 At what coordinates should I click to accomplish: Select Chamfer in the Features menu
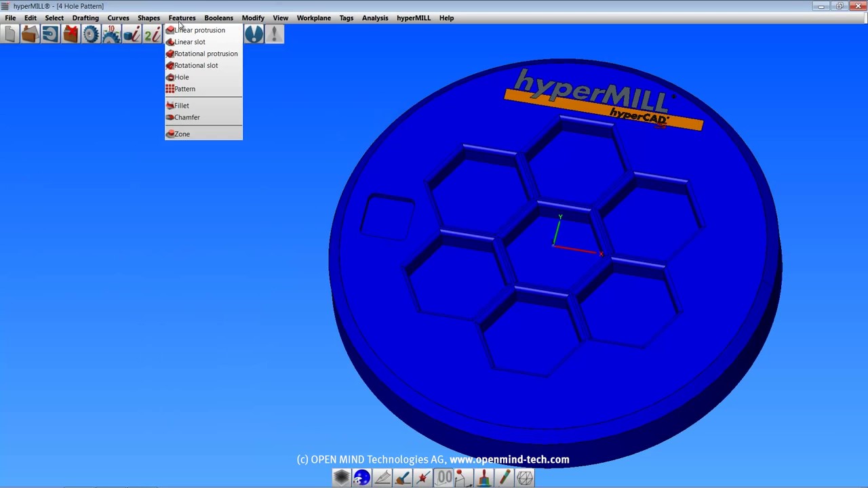coord(203,117)
